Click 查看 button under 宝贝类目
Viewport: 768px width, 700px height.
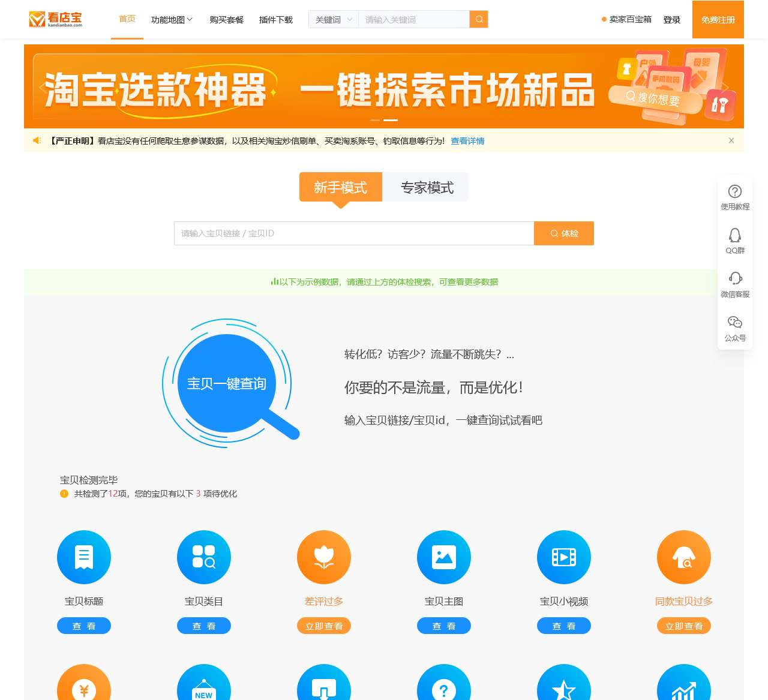pyautogui.click(x=204, y=626)
